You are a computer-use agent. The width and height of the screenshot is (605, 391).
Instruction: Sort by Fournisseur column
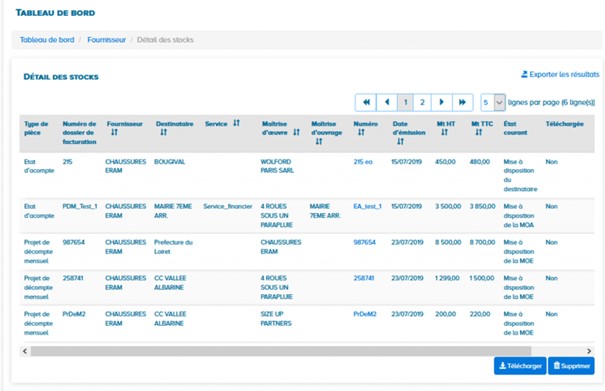pos(114,132)
